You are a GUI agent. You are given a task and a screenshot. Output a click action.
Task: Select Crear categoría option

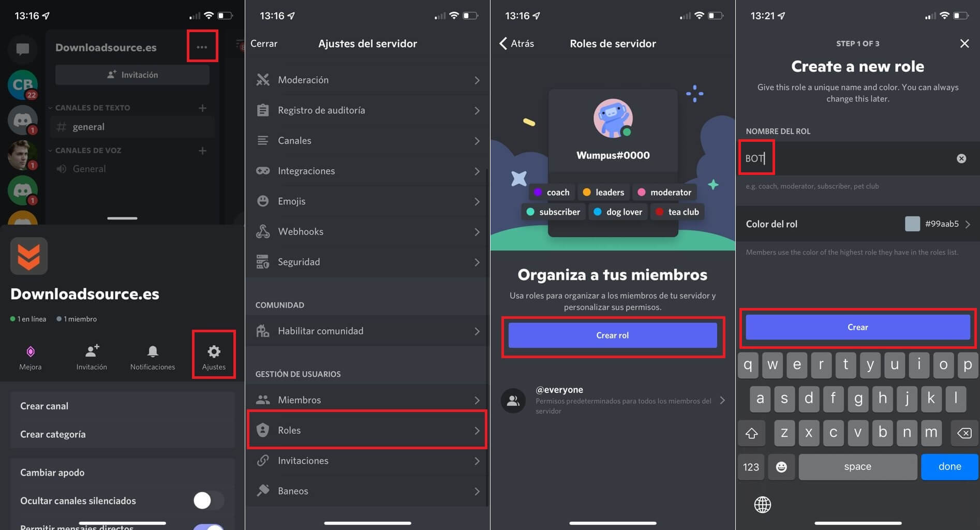coord(122,434)
